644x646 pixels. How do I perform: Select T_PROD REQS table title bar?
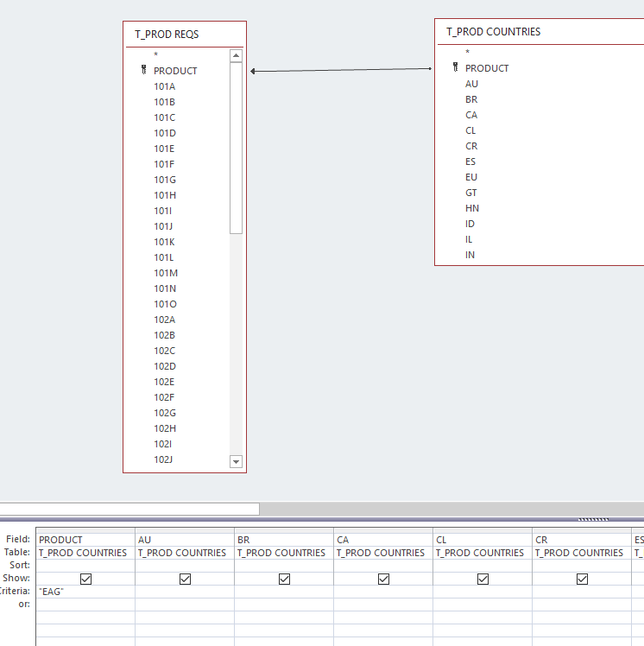tap(185, 35)
